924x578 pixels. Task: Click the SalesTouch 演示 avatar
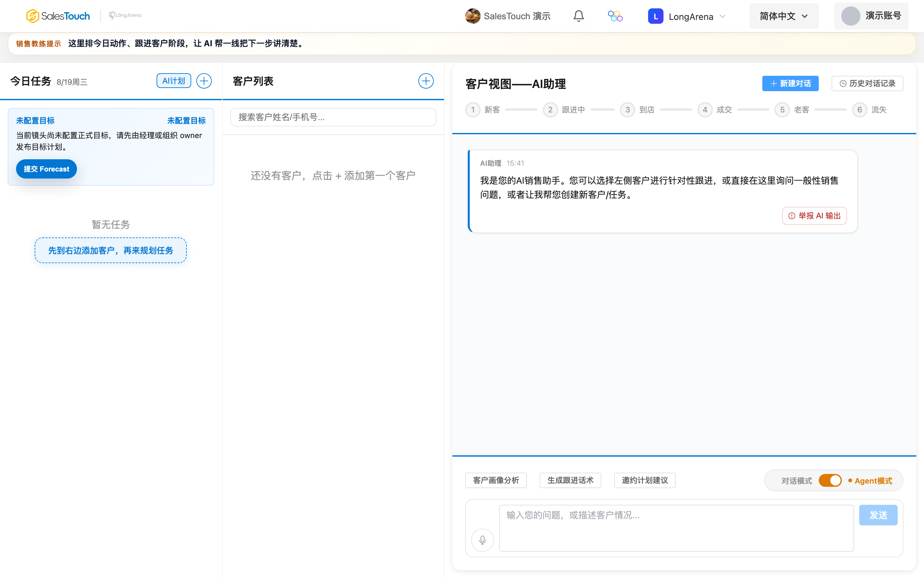[x=473, y=16]
